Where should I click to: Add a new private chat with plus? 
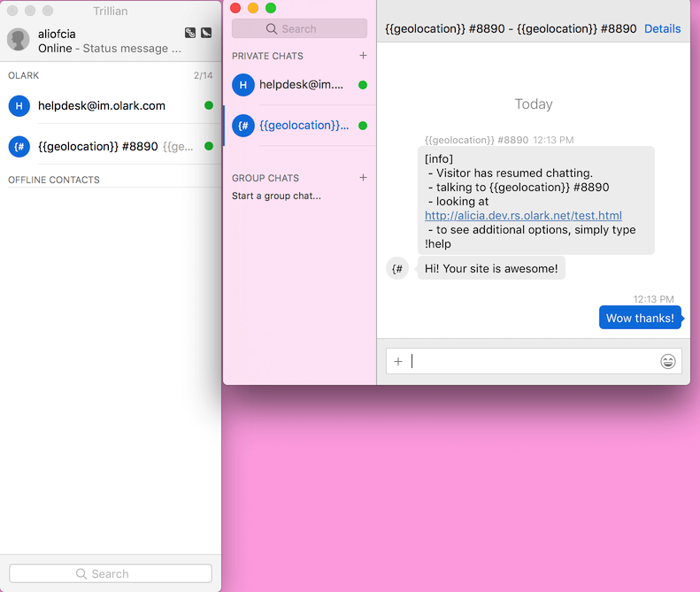pyautogui.click(x=363, y=56)
